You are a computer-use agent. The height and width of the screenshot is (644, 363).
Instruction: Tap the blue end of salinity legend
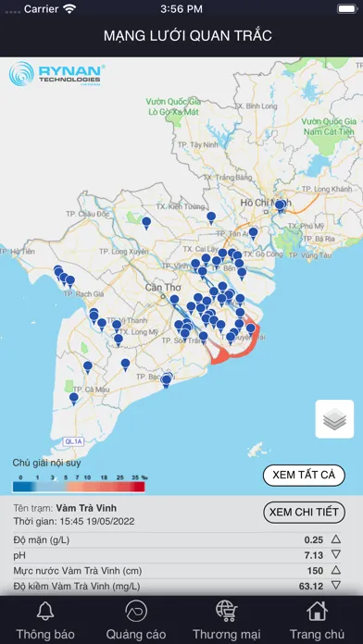pos(22,487)
